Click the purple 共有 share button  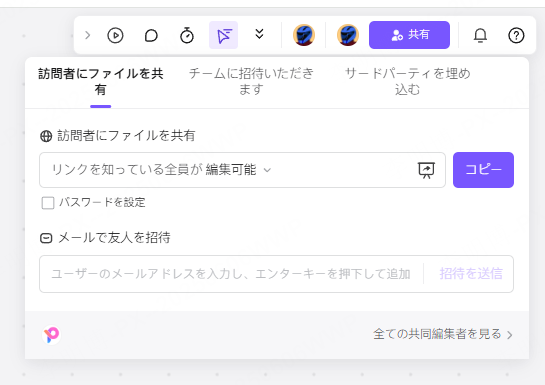tap(409, 35)
